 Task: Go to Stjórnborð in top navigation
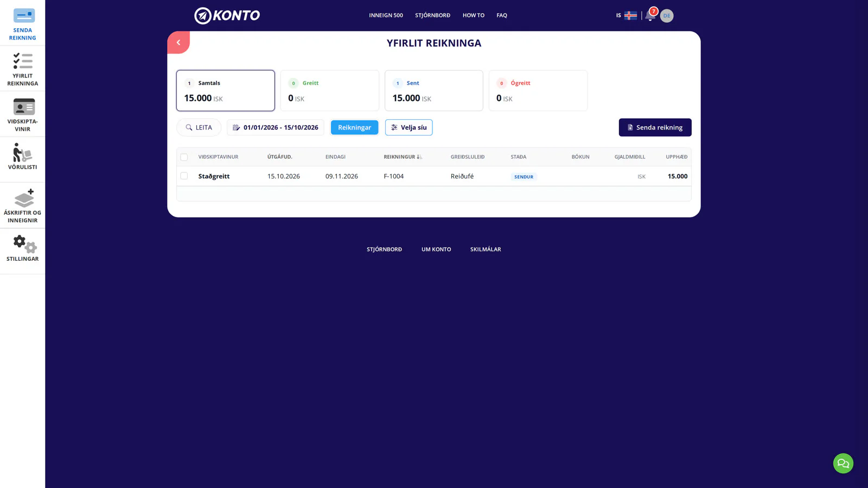(x=432, y=15)
